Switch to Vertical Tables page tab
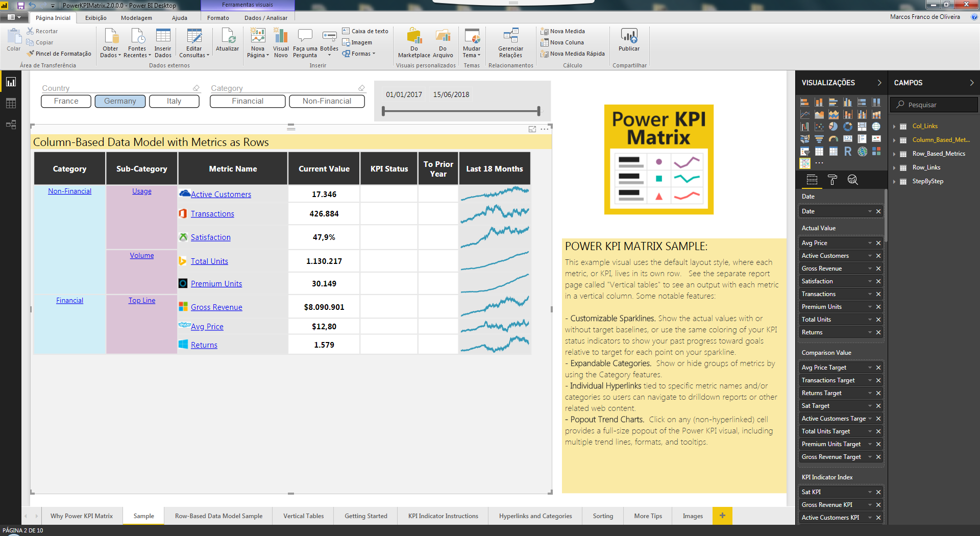Viewport: 980px width, 536px height. tap(304, 516)
